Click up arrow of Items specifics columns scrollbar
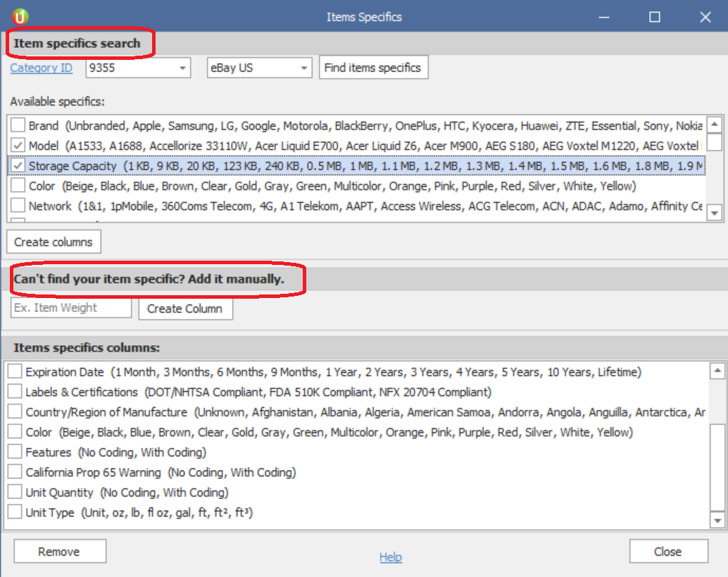The height and width of the screenshot is (577, 728). [717, 371]
